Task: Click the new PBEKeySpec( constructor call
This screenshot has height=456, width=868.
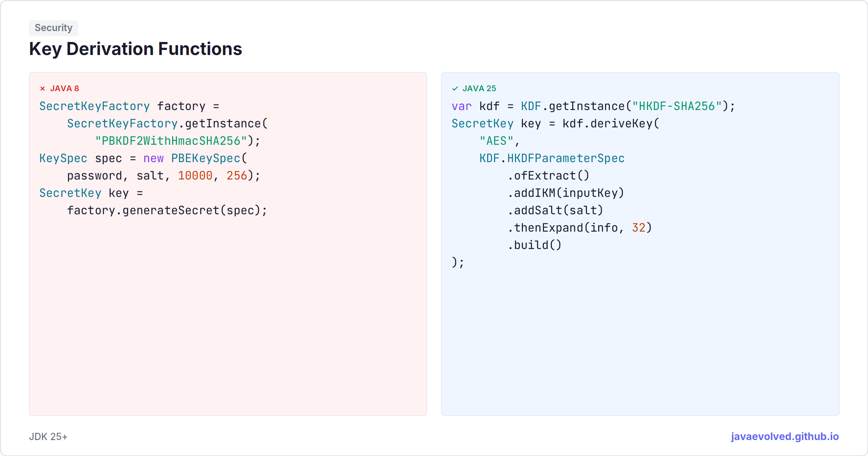Action: coord(195,158)
